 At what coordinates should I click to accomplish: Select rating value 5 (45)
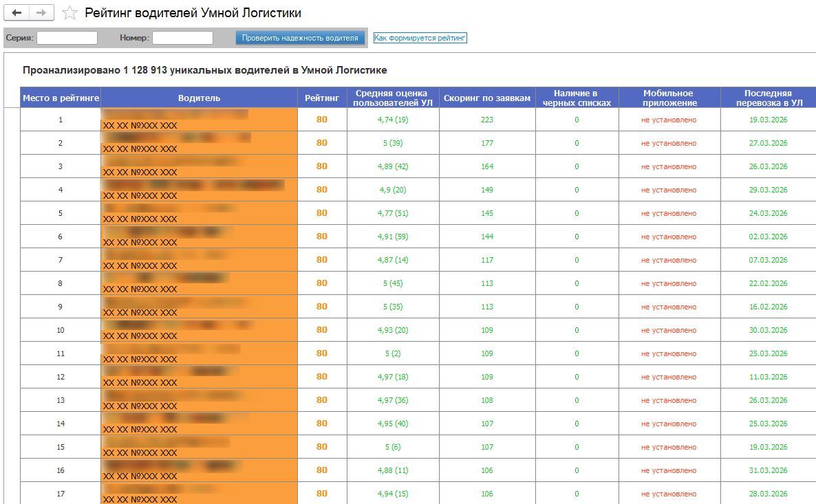pos(393,283)
